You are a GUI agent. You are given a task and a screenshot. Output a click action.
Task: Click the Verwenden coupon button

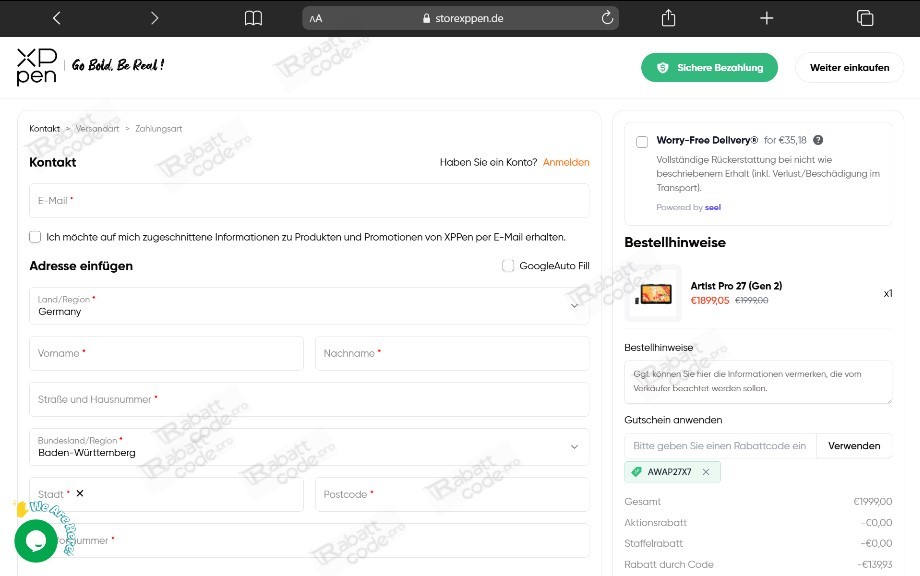tap(854, 446)
